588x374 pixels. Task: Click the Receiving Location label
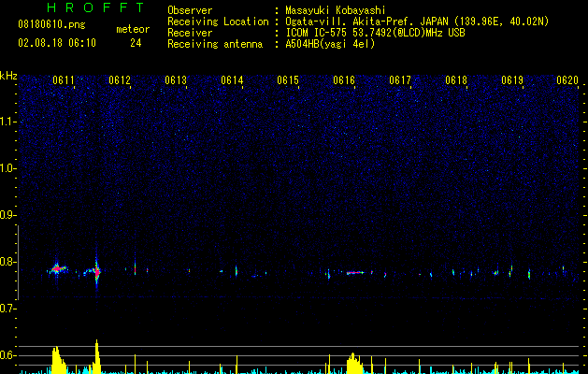point(218,22)
